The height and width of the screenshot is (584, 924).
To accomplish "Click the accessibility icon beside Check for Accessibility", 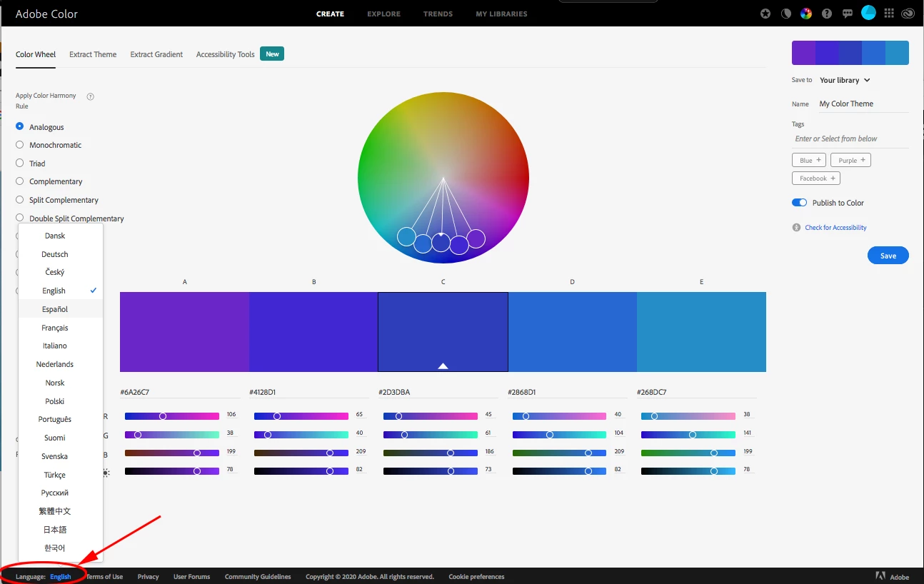I will click(x=796, y=228).
